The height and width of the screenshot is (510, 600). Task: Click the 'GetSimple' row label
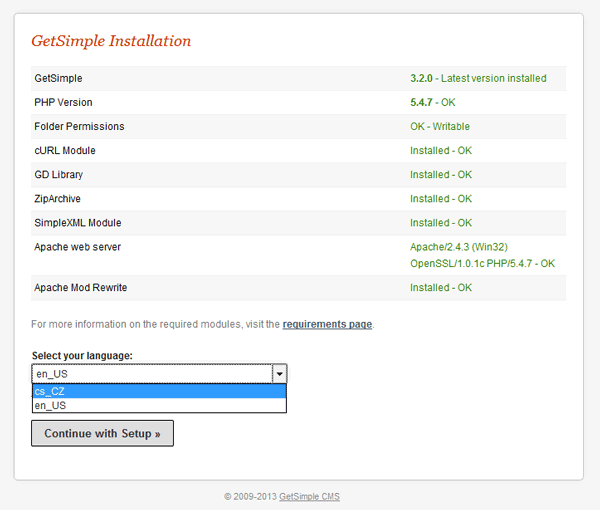point(58,78)
